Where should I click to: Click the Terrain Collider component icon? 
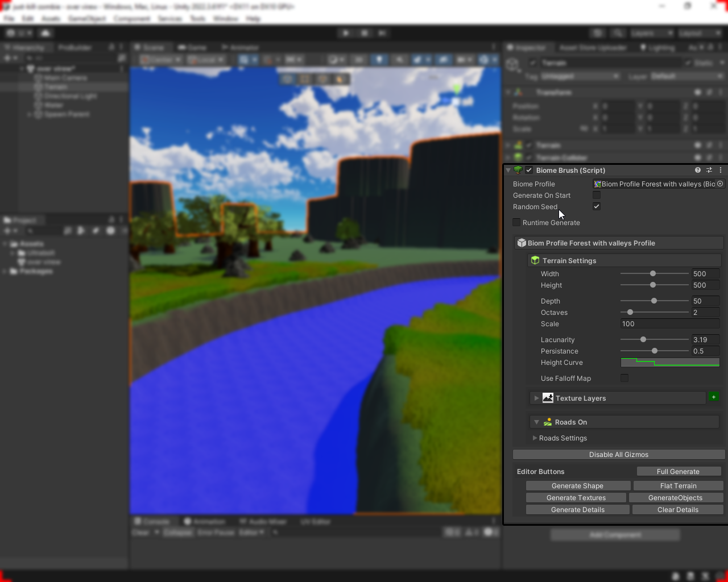pos(519,157)
